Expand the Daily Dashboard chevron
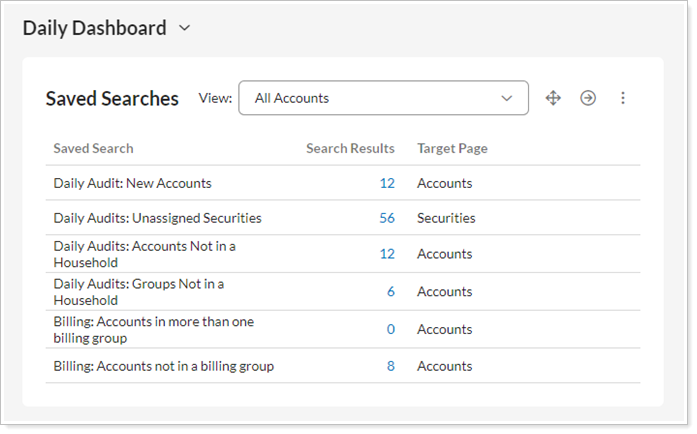 (184, 29)
